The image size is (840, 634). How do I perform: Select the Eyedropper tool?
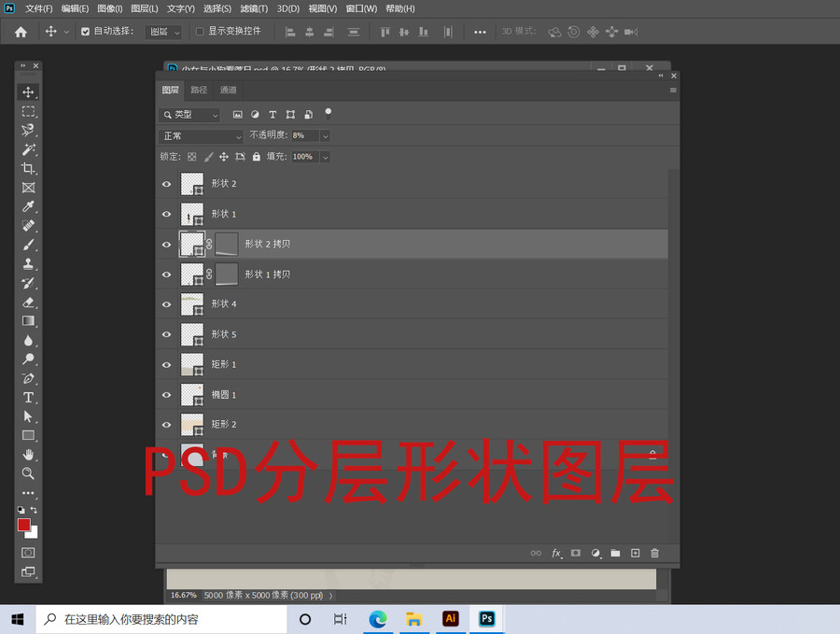[28, 207]
